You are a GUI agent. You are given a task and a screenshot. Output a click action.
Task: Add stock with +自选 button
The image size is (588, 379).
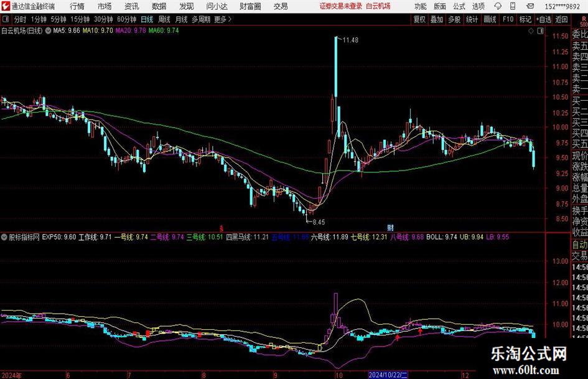(543, 19)
